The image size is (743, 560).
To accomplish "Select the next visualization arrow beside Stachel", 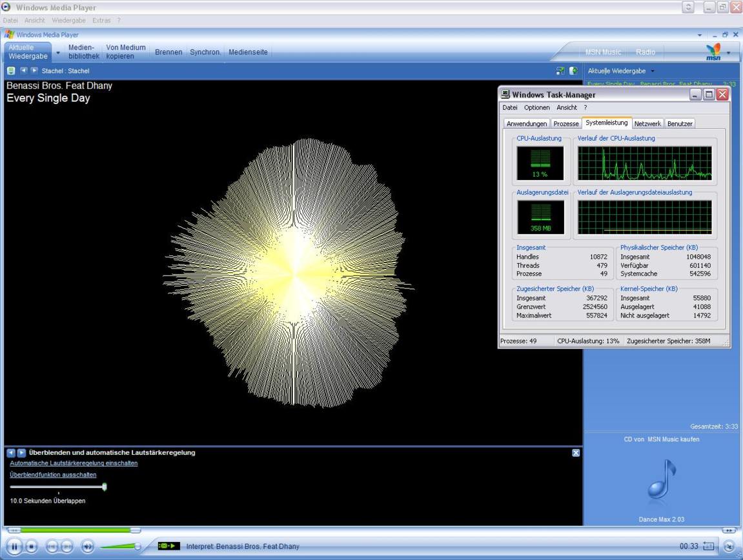I will (34, 70).
